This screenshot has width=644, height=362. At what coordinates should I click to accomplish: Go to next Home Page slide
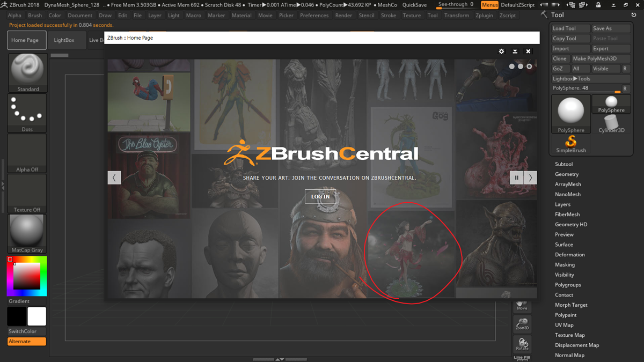[x=530, y=178]
